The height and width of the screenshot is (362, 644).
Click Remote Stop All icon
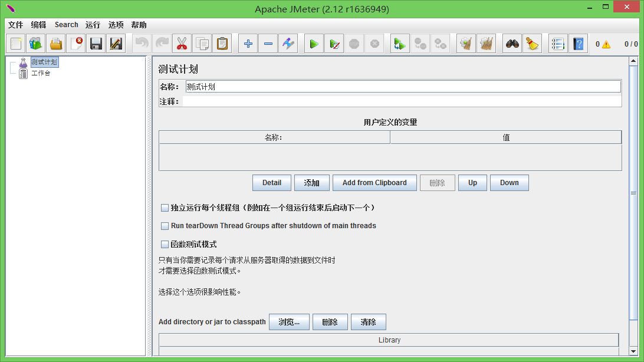click(x=420, y=44)
